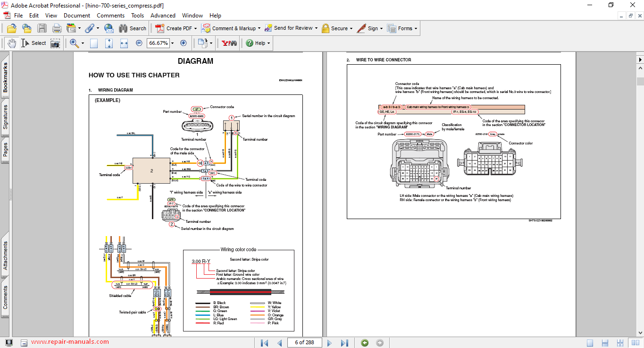
Task: Click the page number input field
Action: 304,343
